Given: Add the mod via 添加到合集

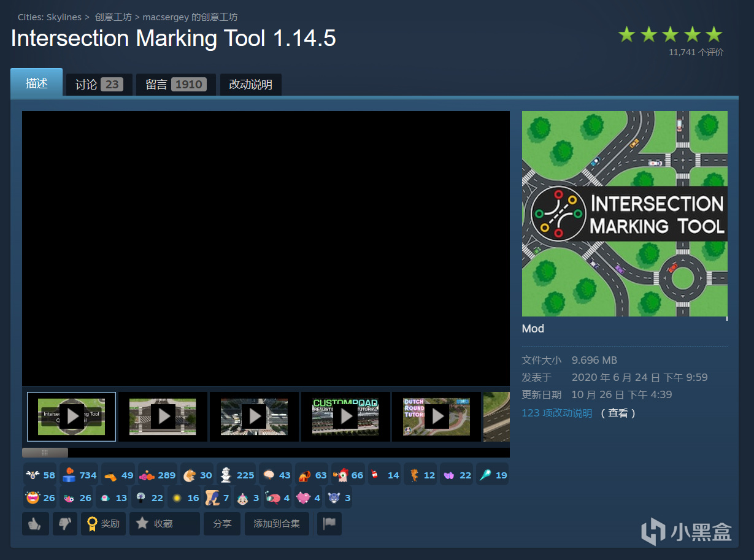Looking at the screenshot, I should (277, 524).
